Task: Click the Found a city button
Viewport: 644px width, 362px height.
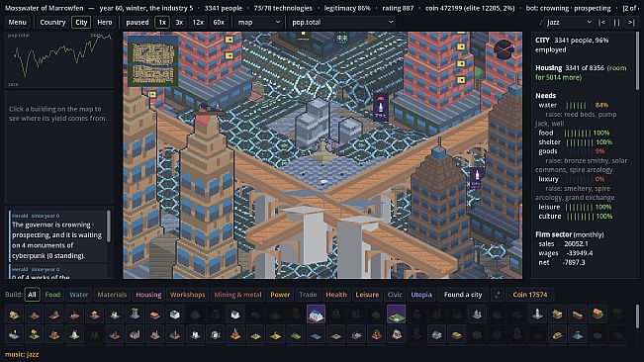Action: click(x=463, y=295)
